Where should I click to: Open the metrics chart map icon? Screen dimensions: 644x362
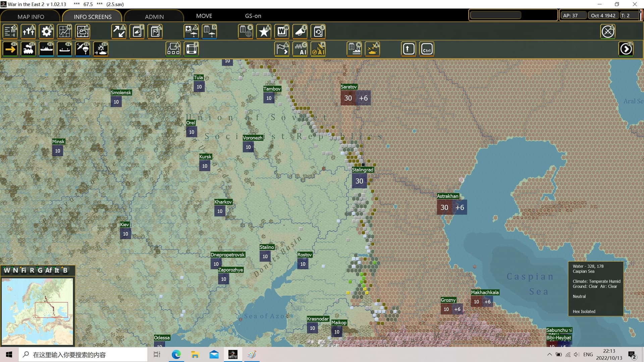(x=65, y=32)
